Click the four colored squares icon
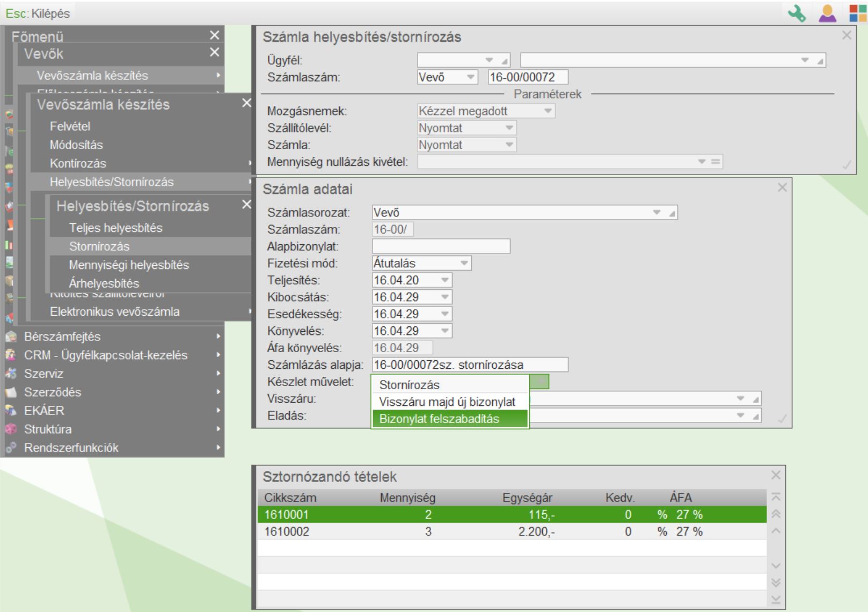The width and height of the screenshot is (868, 612). click(857, 13)
